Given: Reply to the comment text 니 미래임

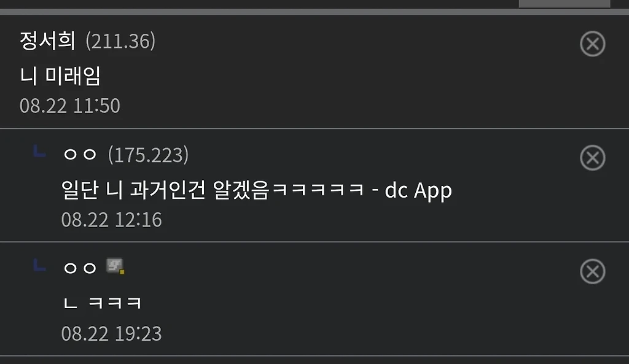Looking at the screenshot, I should pyautogui.click(x=60, y=76).
